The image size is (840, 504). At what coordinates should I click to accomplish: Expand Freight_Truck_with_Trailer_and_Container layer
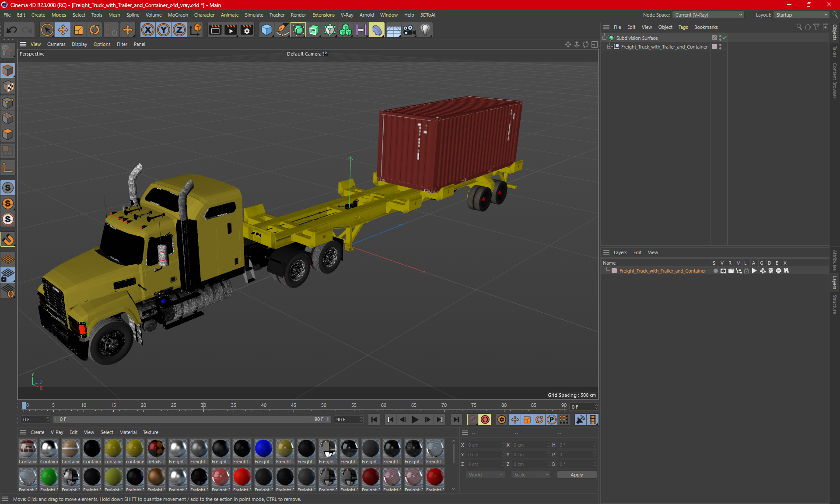[x=611, y=46]
